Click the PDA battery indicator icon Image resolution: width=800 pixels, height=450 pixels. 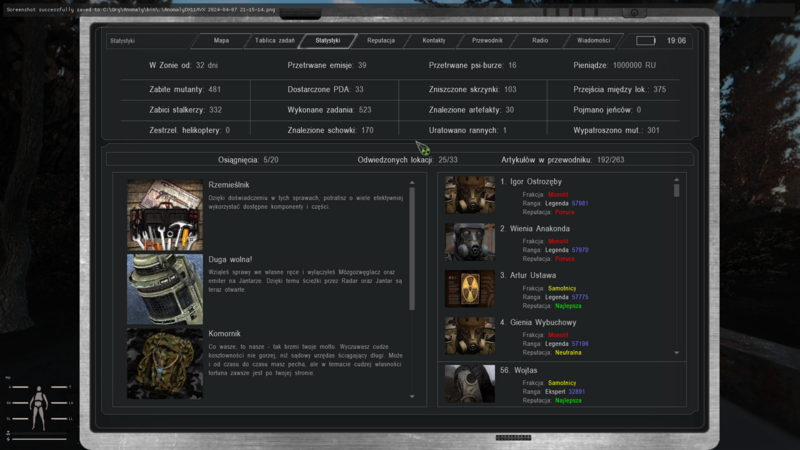[646, 41]
